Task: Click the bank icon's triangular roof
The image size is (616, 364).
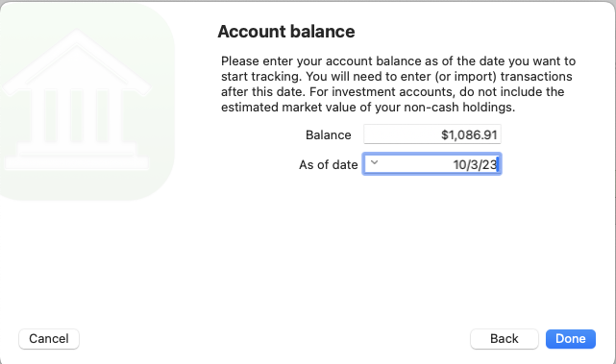Action: pos(77,61)
